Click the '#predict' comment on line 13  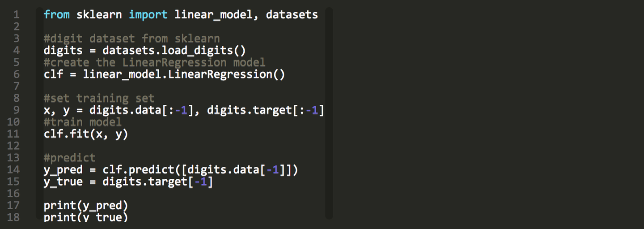click(x=69, y=158)
